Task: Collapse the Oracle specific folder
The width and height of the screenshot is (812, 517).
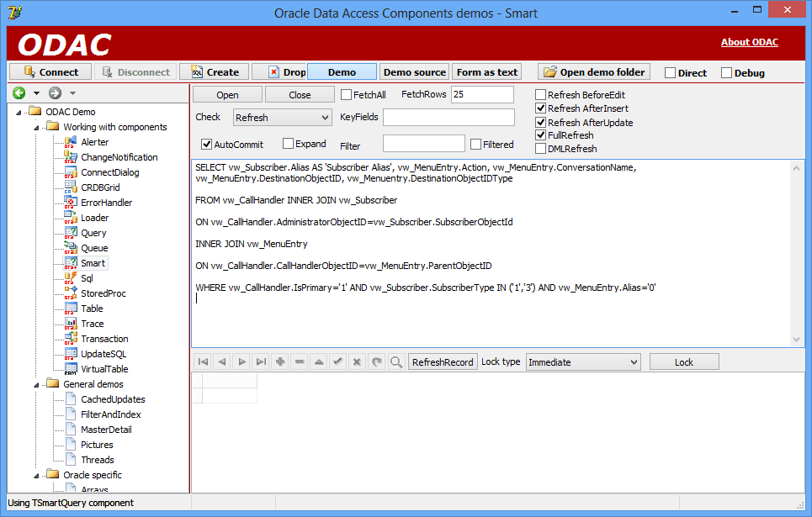Action: point(36,475)
